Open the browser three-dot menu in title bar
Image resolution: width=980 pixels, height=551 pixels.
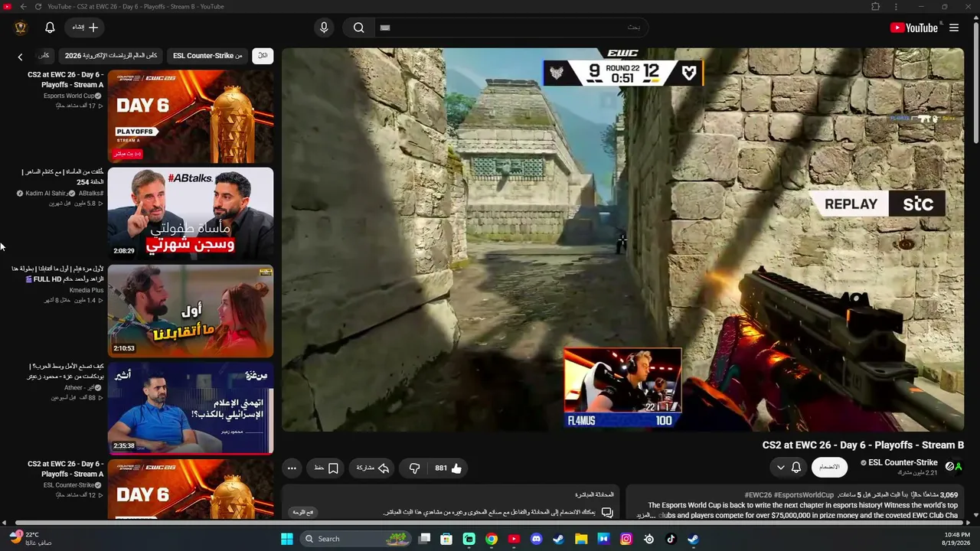[x=897, y=7]
